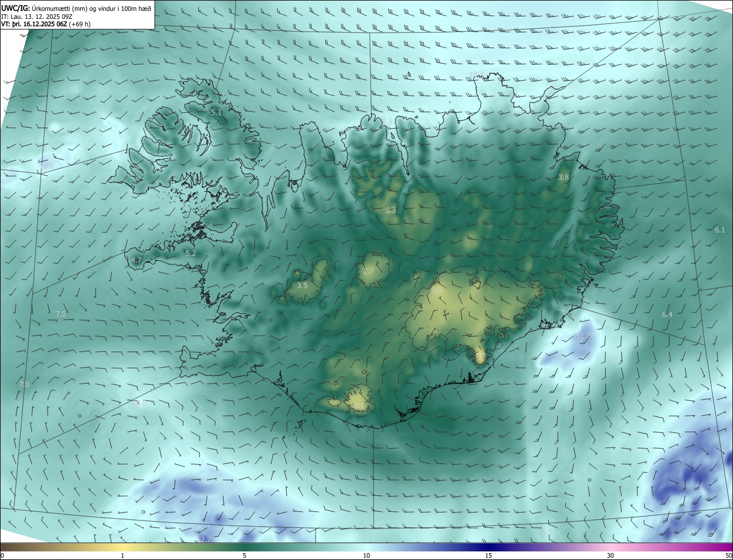The image size is (733, 560).
Task: Click the 50 tick on the colour scale
Action: tap(728, 555)
